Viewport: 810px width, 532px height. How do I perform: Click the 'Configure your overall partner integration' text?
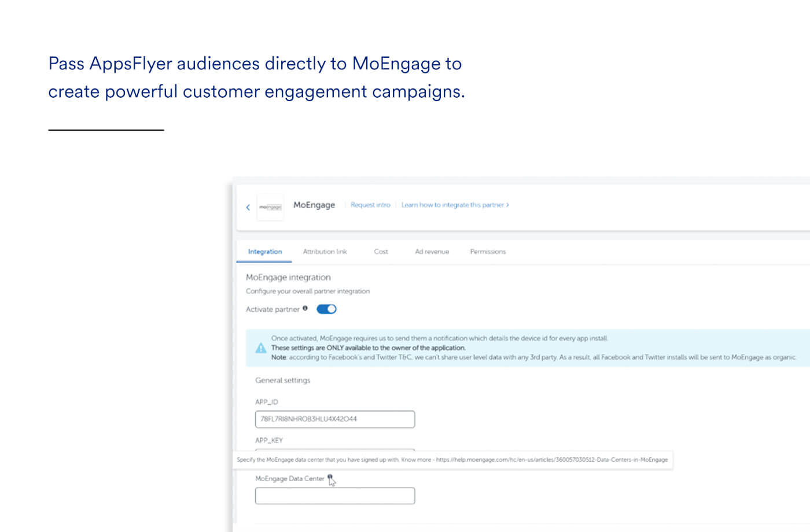pyautogui.click(x=308, y=291)
